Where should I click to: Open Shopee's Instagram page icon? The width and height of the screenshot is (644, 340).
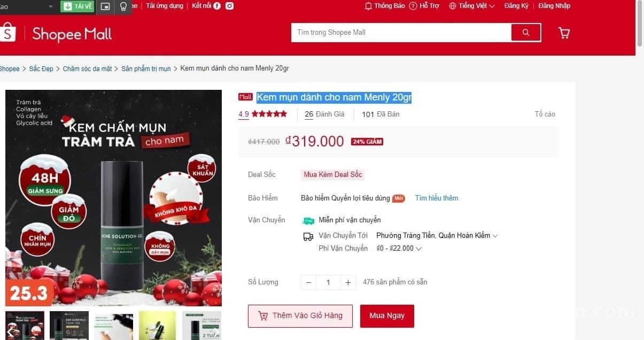[229, 6]
